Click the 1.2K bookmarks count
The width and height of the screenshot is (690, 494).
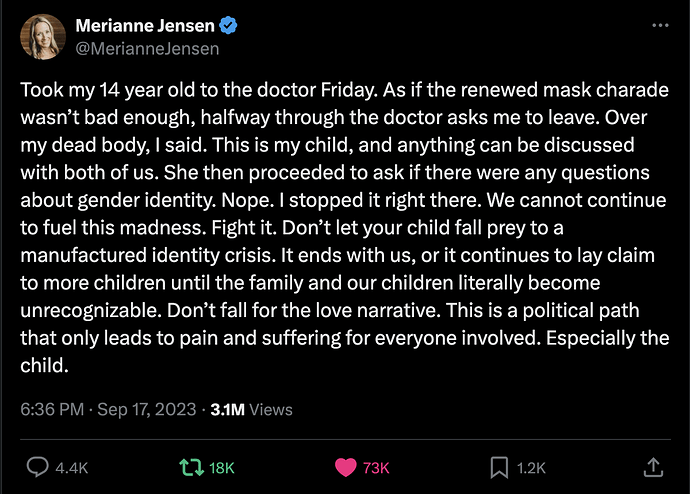tap(531, 467)
